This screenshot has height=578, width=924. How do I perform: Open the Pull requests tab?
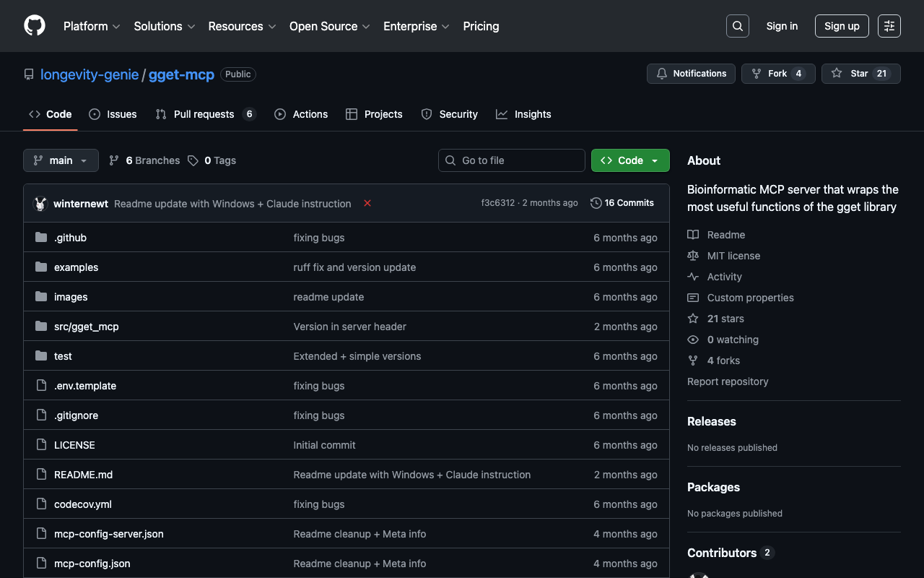(x=204, y=114)
